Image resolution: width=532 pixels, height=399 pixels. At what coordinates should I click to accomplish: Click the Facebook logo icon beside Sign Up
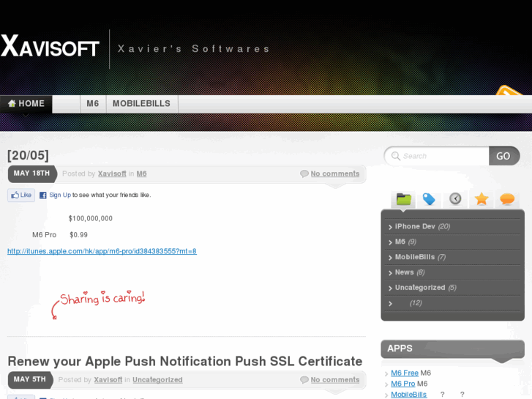tap(42, 195)
